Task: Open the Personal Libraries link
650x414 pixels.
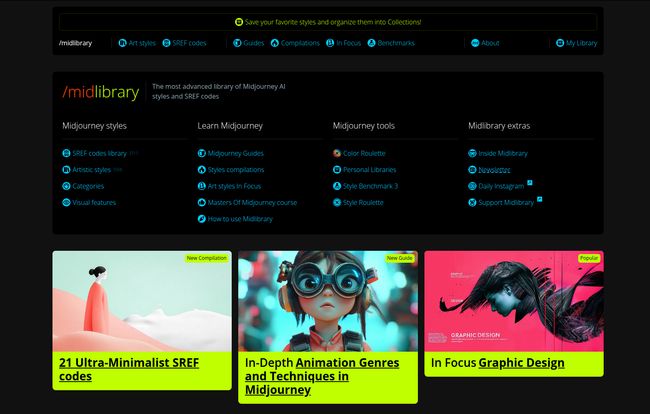Action: coord(369,169)
